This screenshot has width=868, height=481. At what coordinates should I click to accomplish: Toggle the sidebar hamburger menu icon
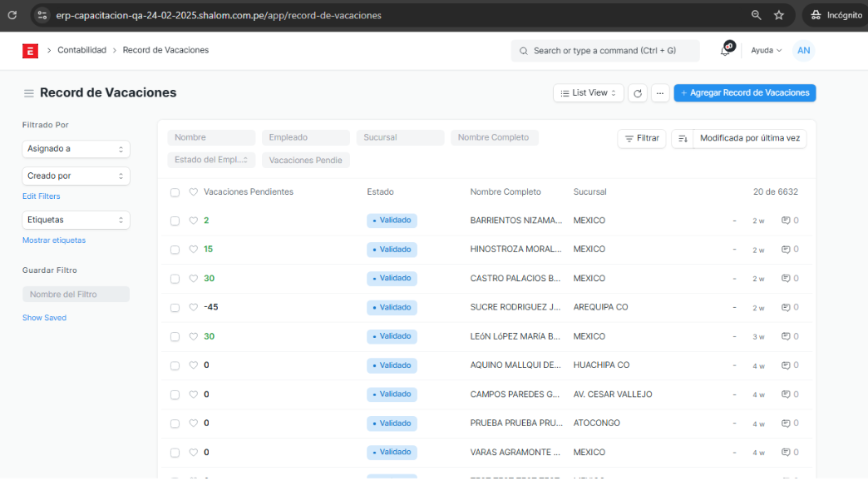[x=29, y=93]
